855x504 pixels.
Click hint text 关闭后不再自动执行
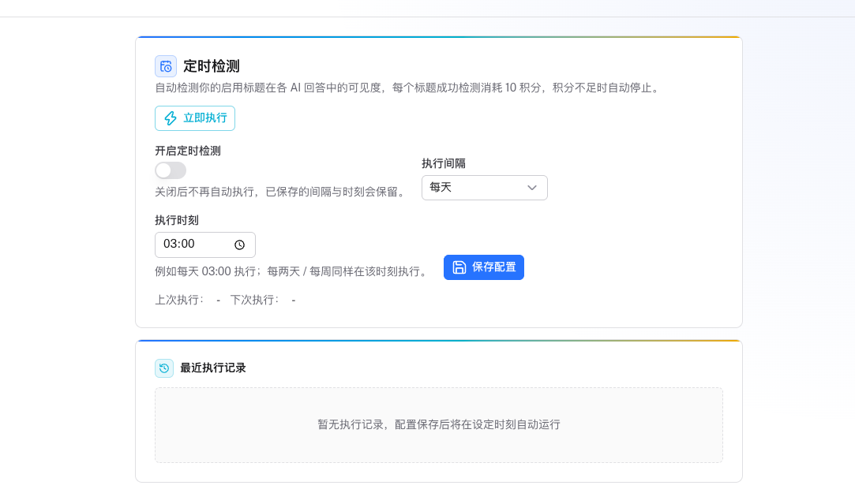pyautogui.click(x=282, y=192)
